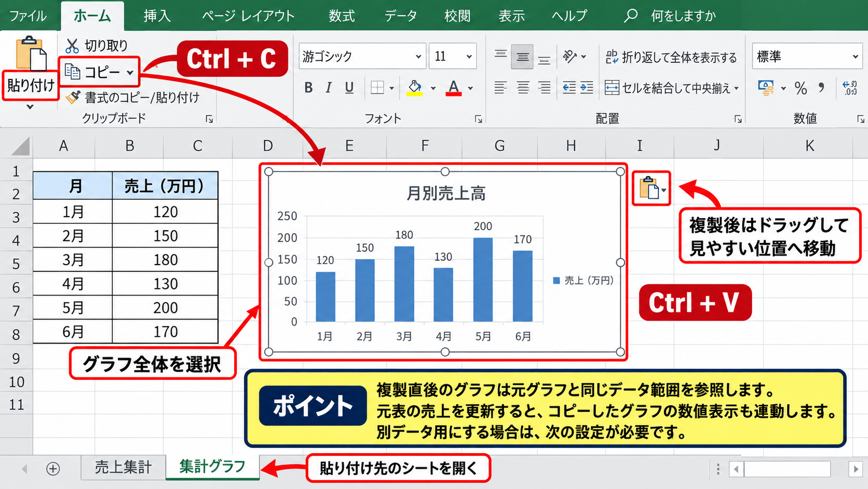Apply percent style
This screenshot has width=868, height=489.
801,88
